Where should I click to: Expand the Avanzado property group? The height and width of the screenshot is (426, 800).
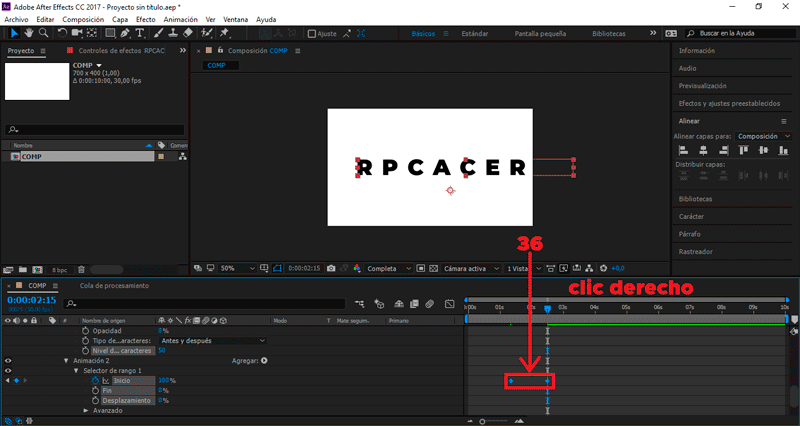coord(86,411)
